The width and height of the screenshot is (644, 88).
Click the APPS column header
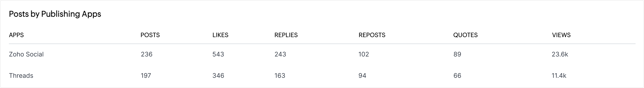click(16, 35)
